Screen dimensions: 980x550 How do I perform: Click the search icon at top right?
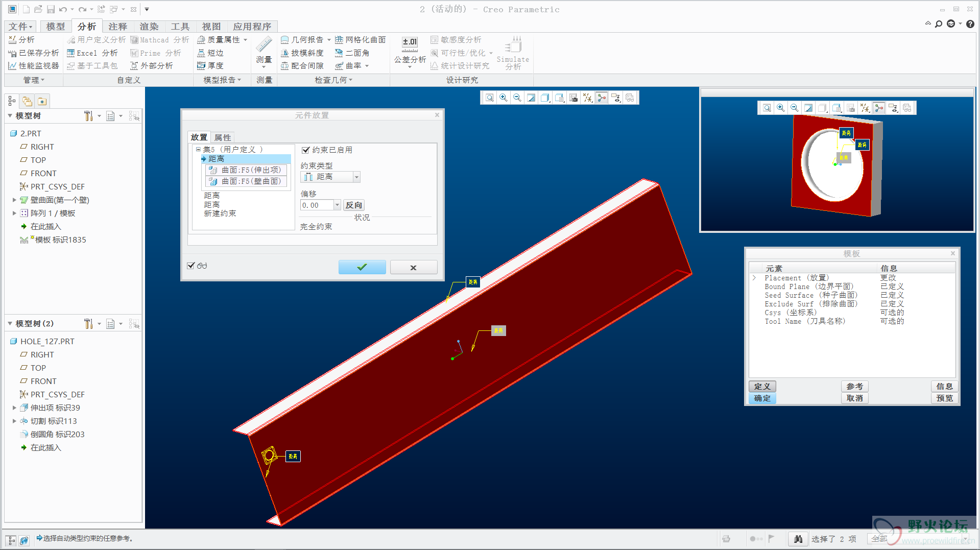tap(938, 24)
